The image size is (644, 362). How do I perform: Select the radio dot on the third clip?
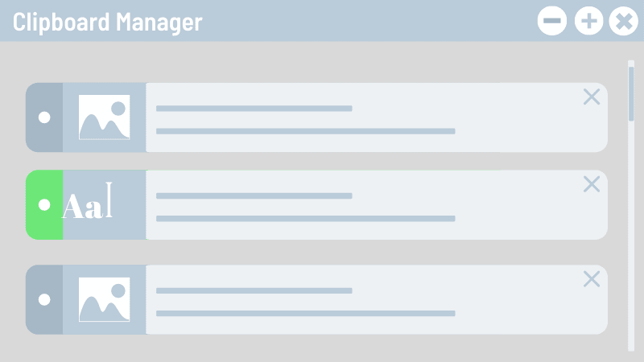(x=44, y=299)
